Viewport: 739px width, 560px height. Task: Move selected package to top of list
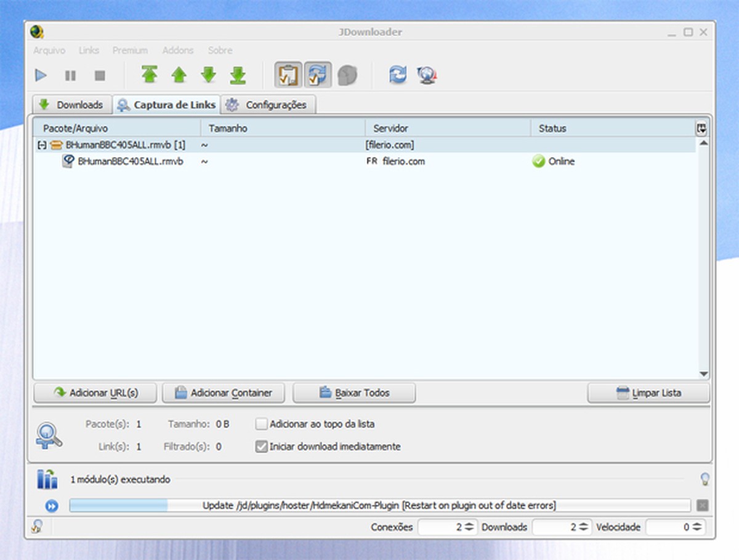[x=149, y=75]
